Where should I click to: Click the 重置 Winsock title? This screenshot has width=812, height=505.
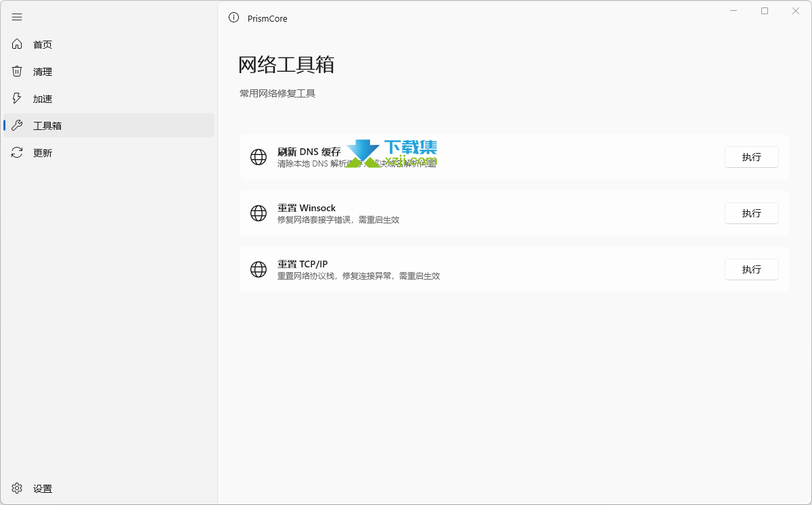[307, 208]
